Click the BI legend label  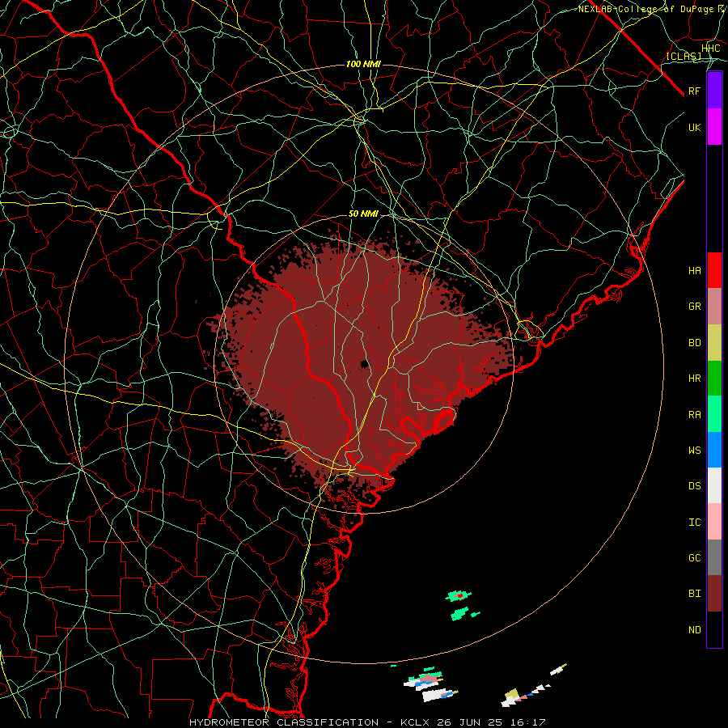694,594
